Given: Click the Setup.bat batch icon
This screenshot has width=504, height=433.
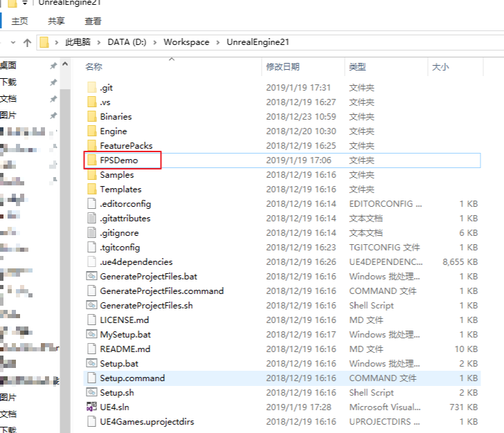Looking at the screenshot, I should 92,363.
